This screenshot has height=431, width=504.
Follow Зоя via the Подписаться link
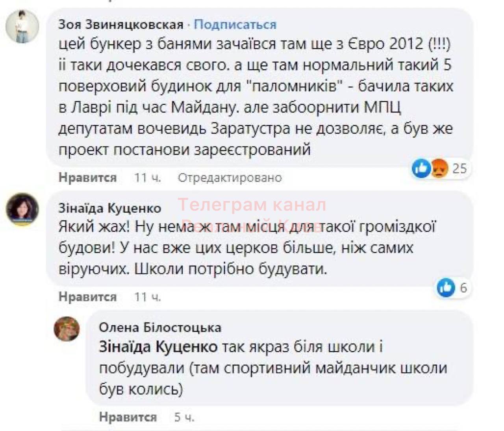point(235,24)
